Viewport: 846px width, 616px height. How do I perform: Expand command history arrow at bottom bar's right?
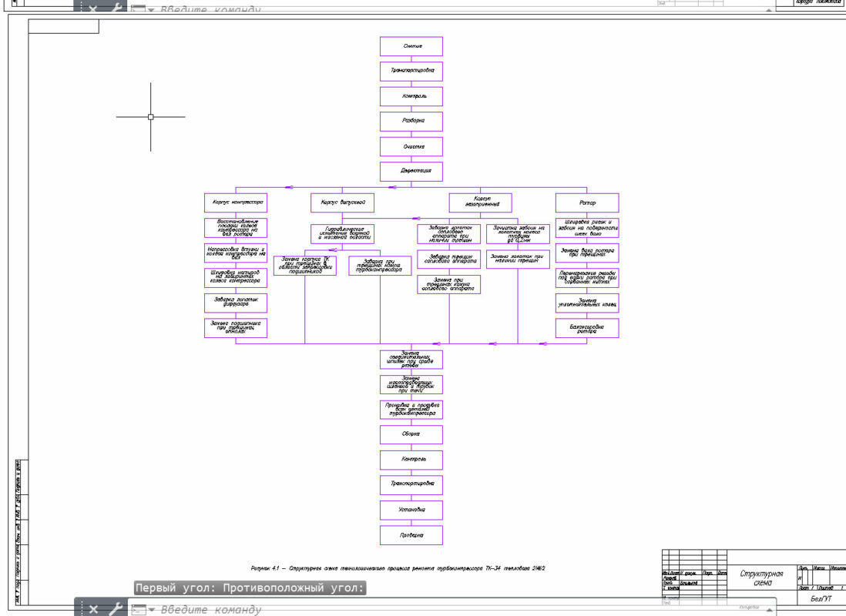click(768, 609)
